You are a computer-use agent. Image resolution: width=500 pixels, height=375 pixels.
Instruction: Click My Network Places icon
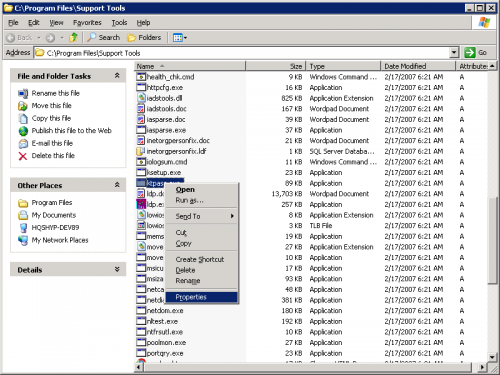click(x=23, y=240)
